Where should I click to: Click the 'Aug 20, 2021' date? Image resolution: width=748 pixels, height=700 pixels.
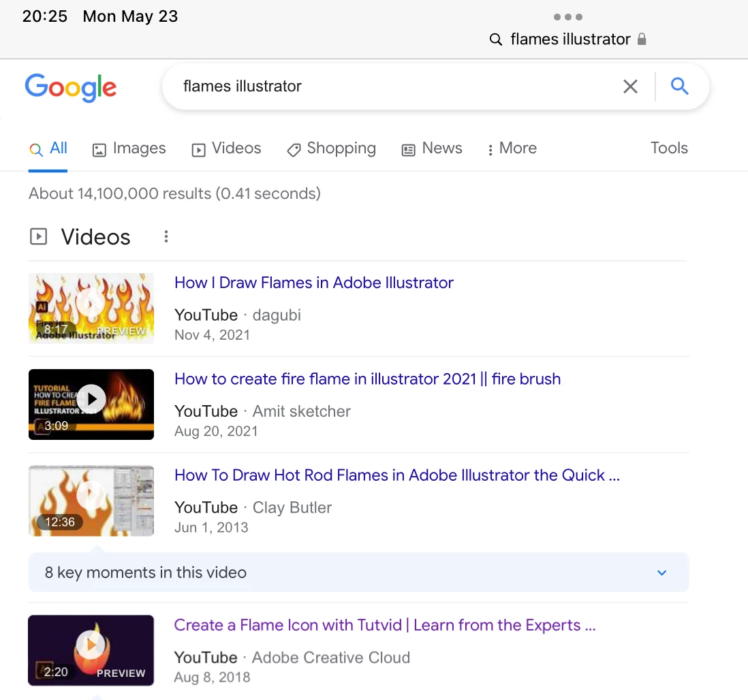coord(216,432)
